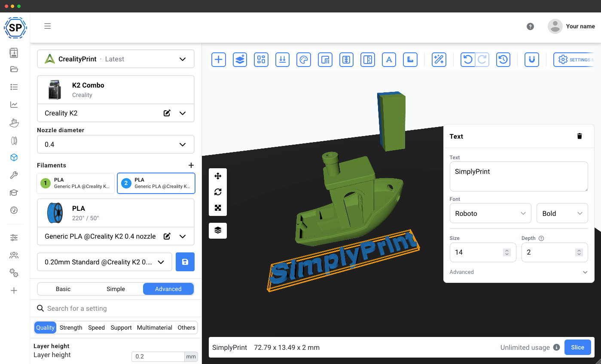Delete the text object with trash icon

(580, 136)
